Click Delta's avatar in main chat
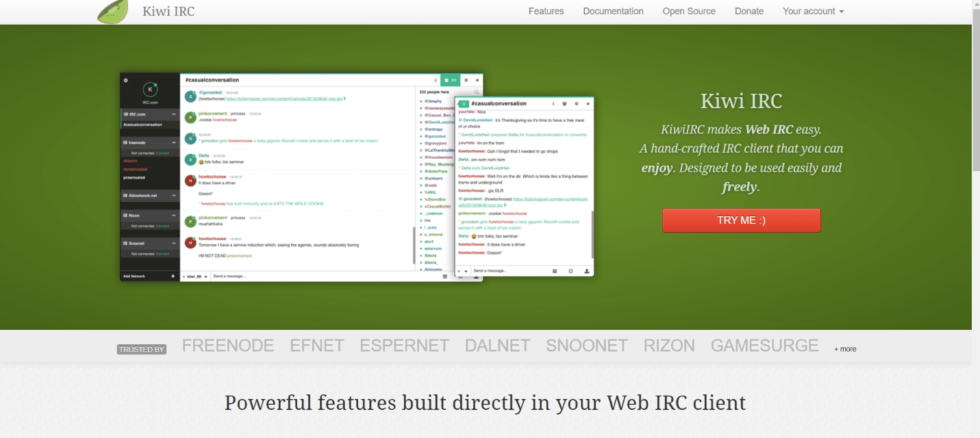This screenshot has width=980, height=438. [190, 159]
